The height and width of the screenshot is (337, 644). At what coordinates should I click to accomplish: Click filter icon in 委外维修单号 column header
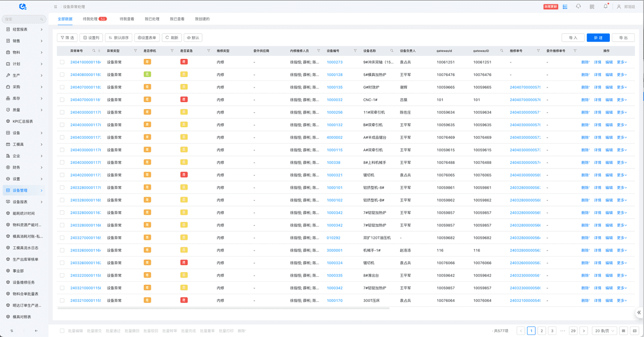point(575,51)
